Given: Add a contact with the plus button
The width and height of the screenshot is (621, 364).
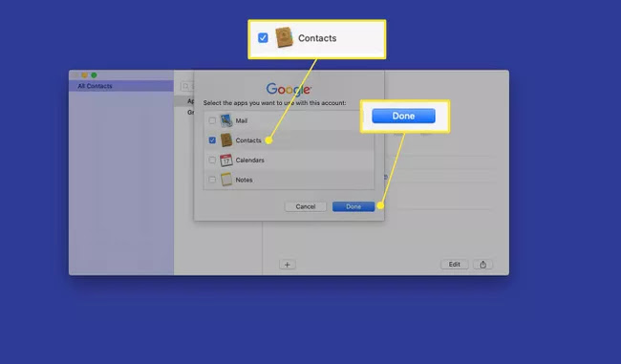Looking at the screenshot, I should [x=288, y=265].
